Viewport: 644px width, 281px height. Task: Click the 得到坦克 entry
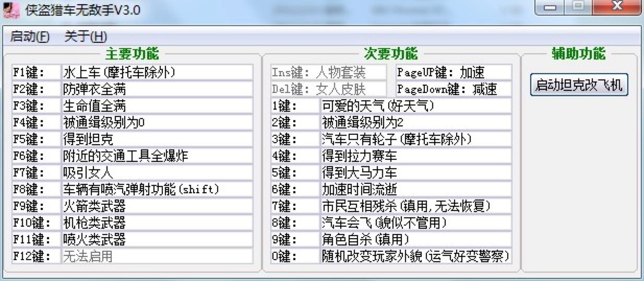pos(157,139)
